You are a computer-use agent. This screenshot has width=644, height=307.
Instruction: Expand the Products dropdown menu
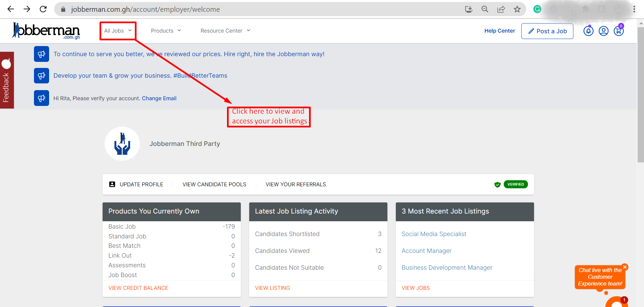click(166, 31)
